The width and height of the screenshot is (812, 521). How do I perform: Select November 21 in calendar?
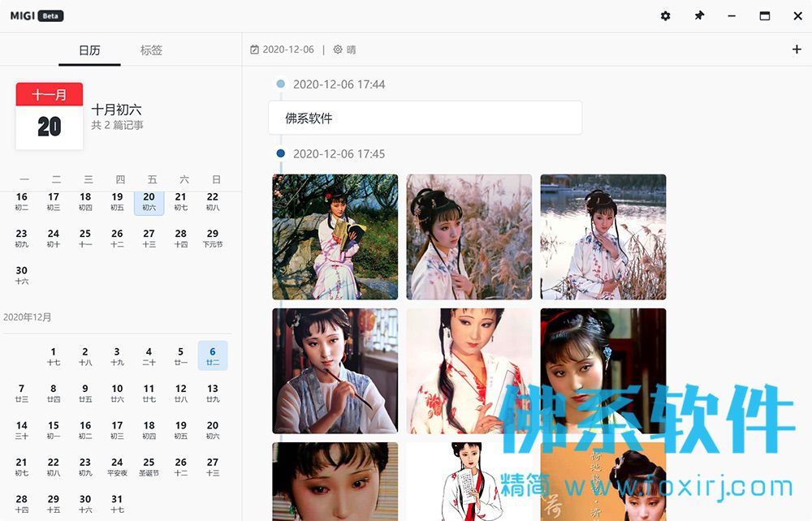point(181,201)
